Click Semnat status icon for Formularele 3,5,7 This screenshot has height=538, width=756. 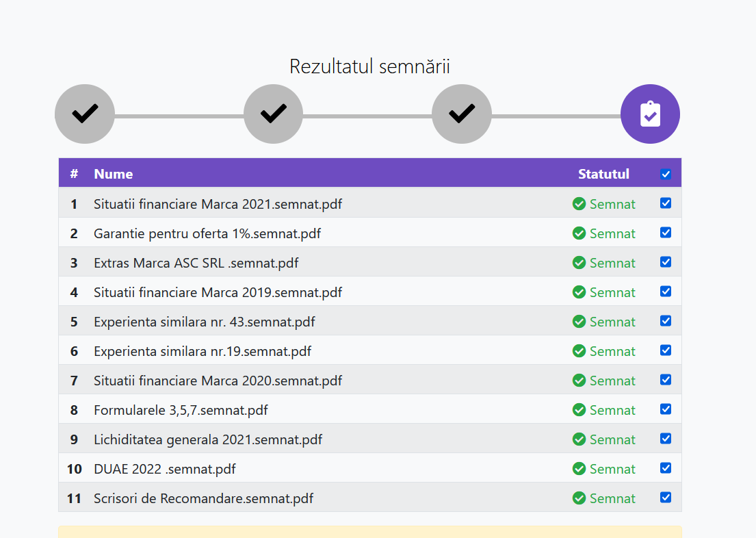pos(579,410)
